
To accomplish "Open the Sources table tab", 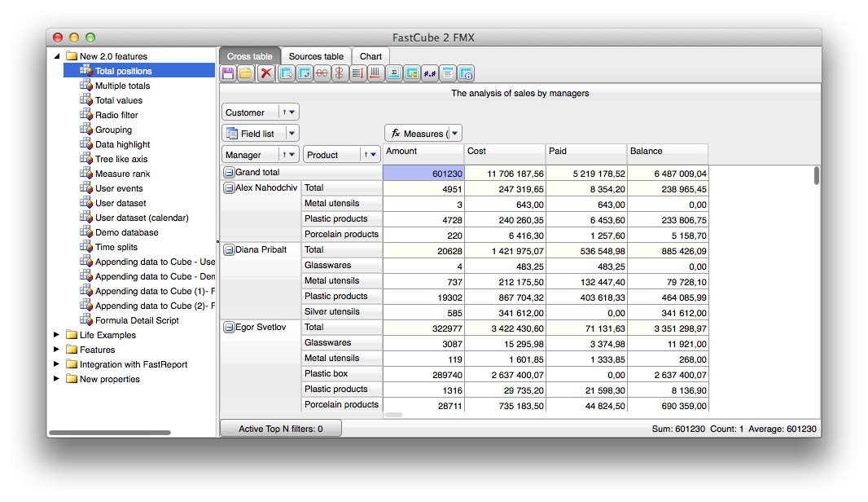I will [316, 56].
